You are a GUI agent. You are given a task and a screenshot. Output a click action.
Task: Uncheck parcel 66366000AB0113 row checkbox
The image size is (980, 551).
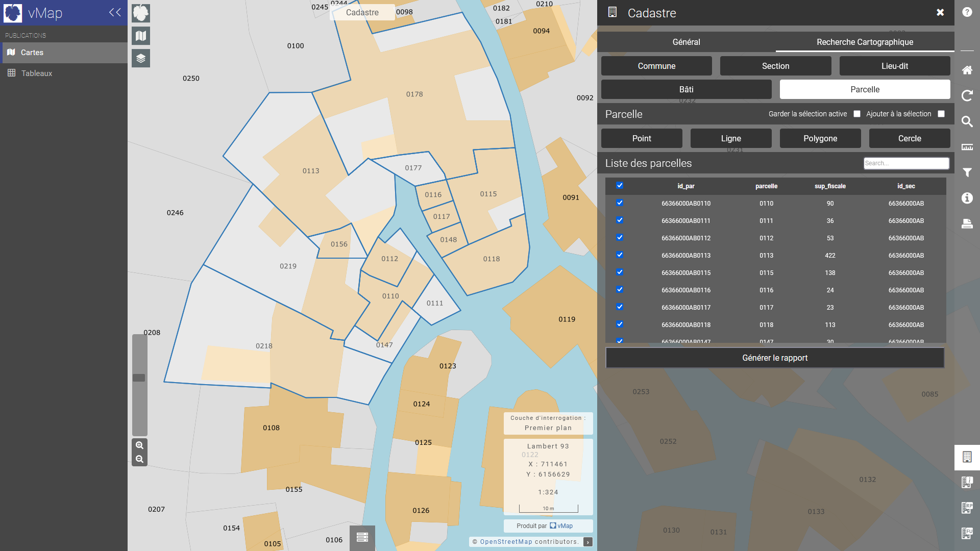coord(620,255)
